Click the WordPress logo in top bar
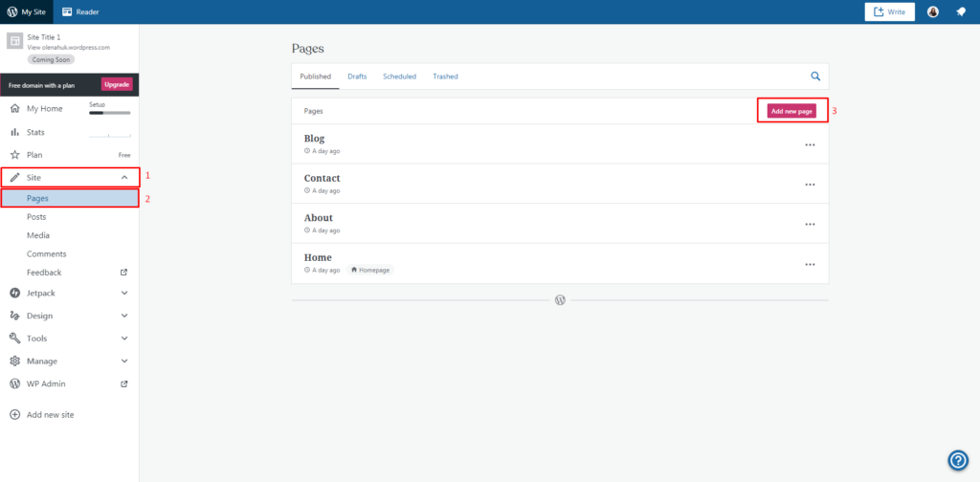This screenshot has height=482, width=980. tap(11, 11)
